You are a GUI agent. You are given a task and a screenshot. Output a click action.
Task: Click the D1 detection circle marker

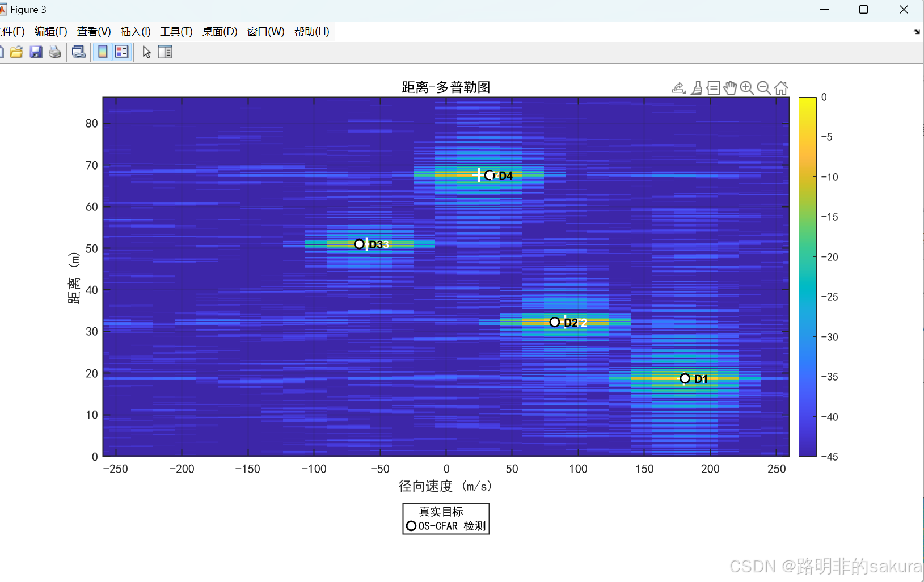point(685,378)
